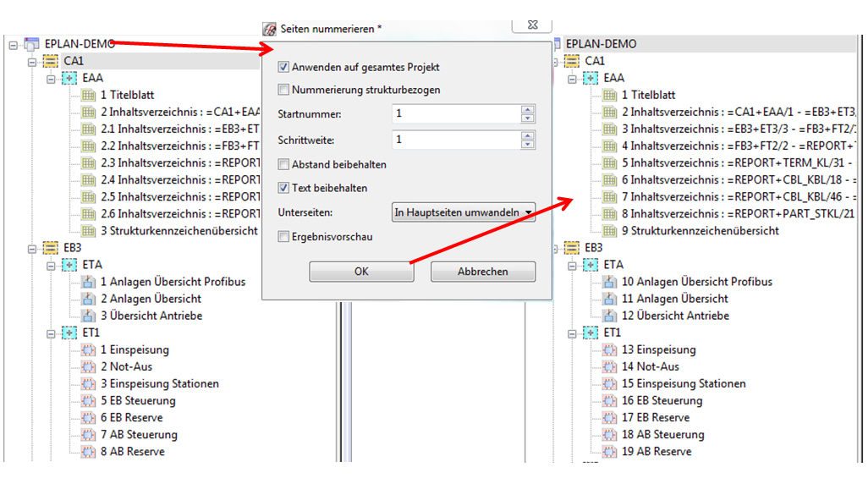Click the EAA location icon in right tree

(x=591, y=78)
